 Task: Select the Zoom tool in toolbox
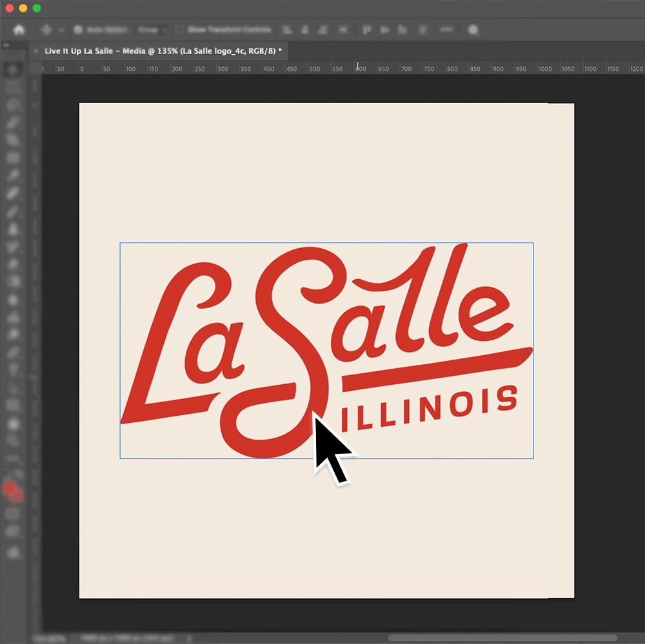coord(13,441)
